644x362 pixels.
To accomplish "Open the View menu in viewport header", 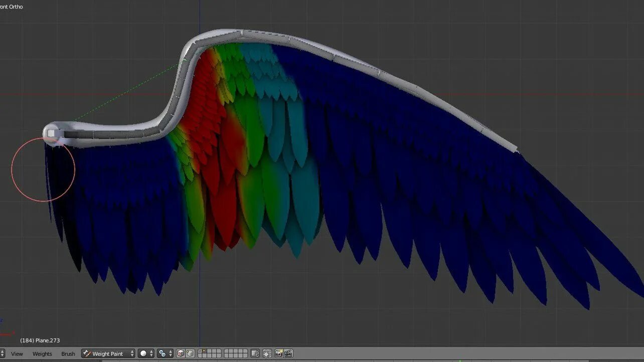I will [x=17, y=354].
